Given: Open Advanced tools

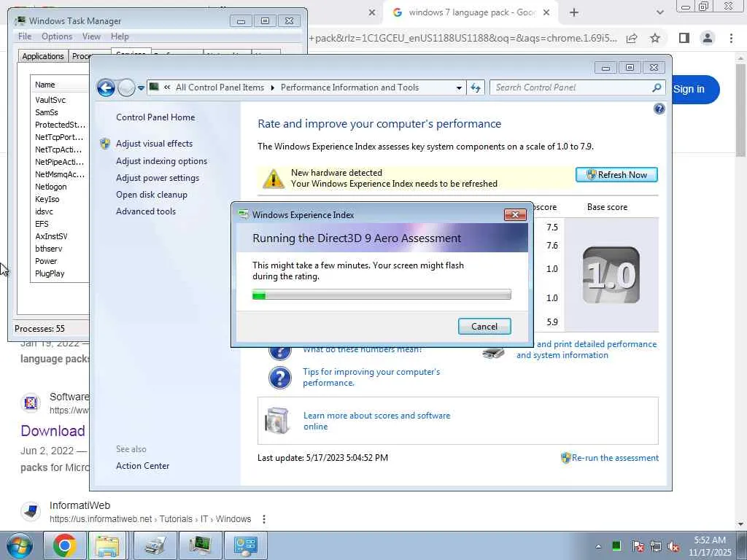Looking at the screenshot, I should [x=146, y=211].
